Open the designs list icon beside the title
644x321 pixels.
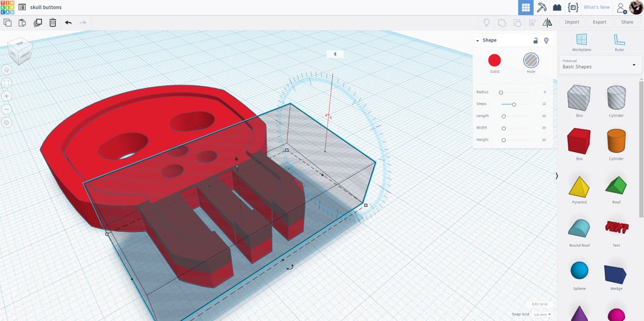click(22, 8)
